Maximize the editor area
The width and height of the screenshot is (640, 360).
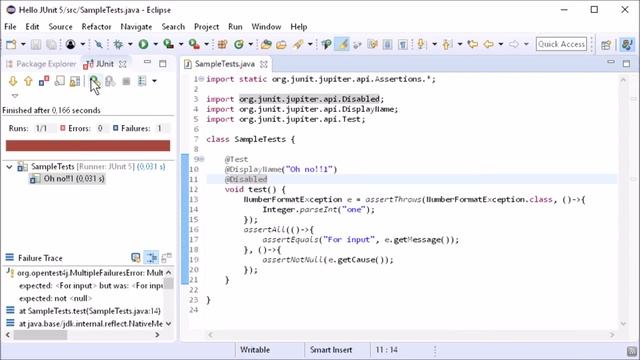pos(627,63)
